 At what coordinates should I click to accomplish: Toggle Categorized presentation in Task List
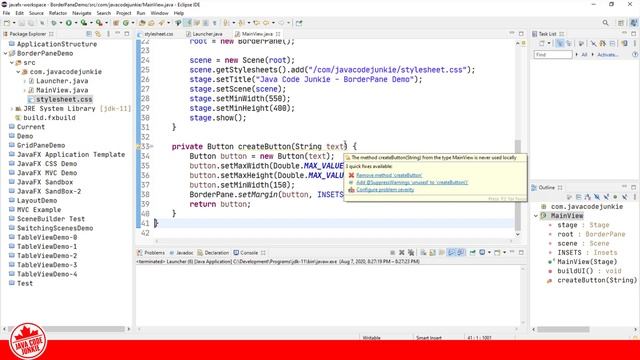pyautogui.click(x=560, y=43)
